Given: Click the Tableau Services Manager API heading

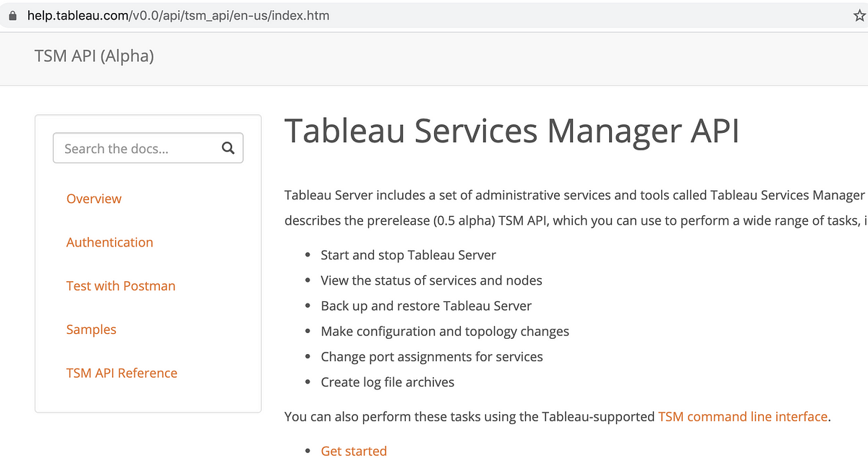Looking at the screenshot, I should [x=512, y=132].
